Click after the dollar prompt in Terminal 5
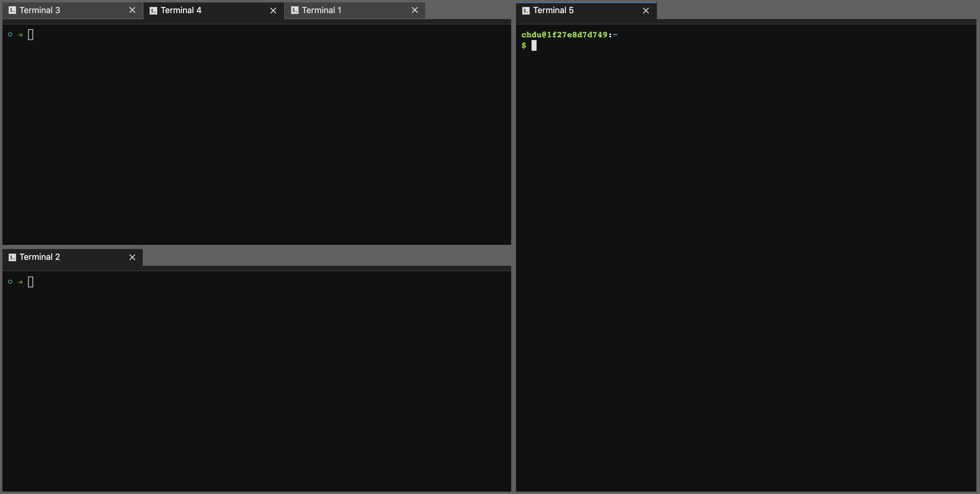 (x=535, y=46)
